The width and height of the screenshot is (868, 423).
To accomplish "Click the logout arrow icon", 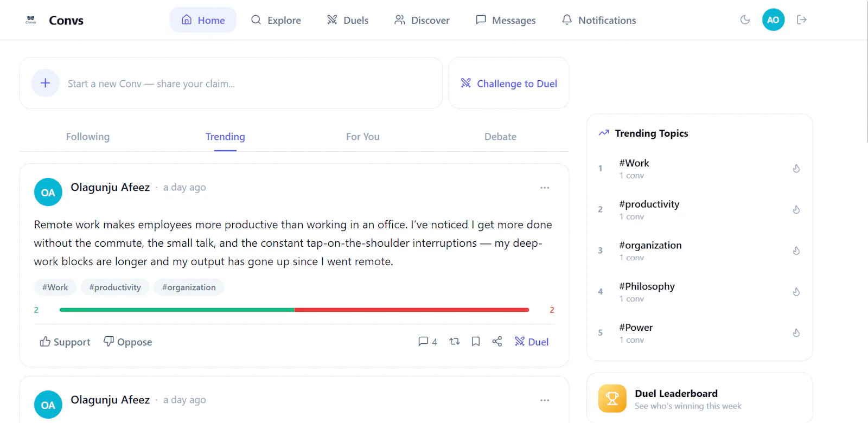I will tap(802, 20).
